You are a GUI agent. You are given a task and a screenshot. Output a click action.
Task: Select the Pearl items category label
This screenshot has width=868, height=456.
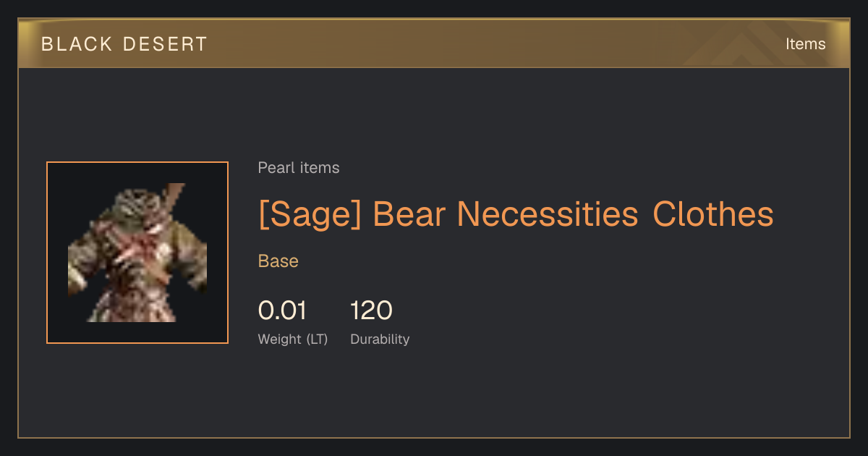point(299,168)
